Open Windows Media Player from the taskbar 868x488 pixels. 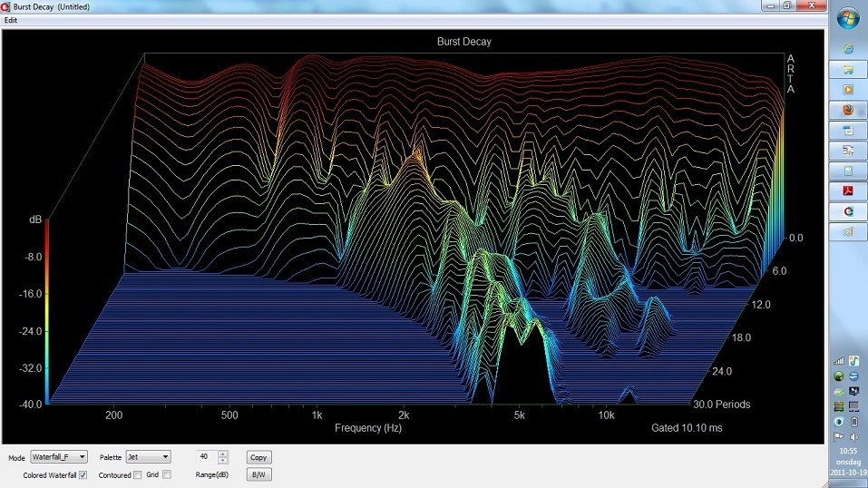coord(848,90)
